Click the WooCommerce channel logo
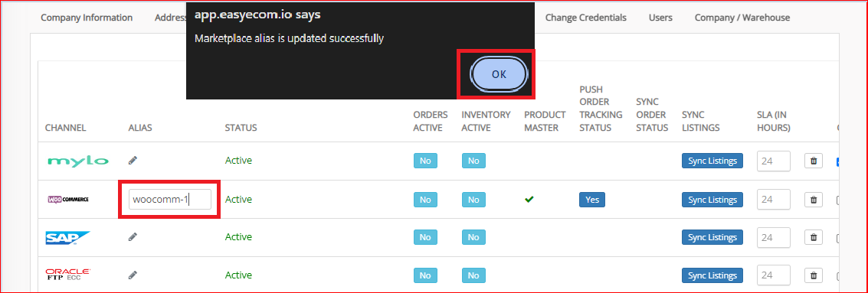 coord(69,199)
